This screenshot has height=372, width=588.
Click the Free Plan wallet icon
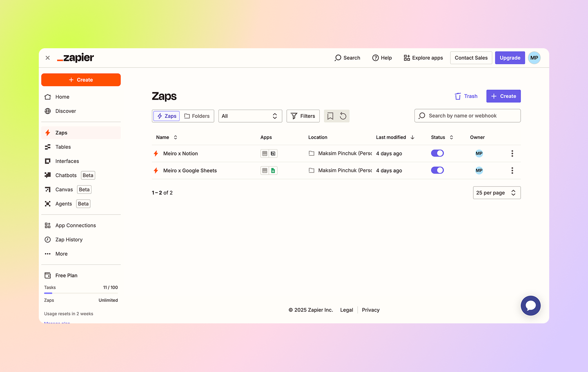coord(48,276)
